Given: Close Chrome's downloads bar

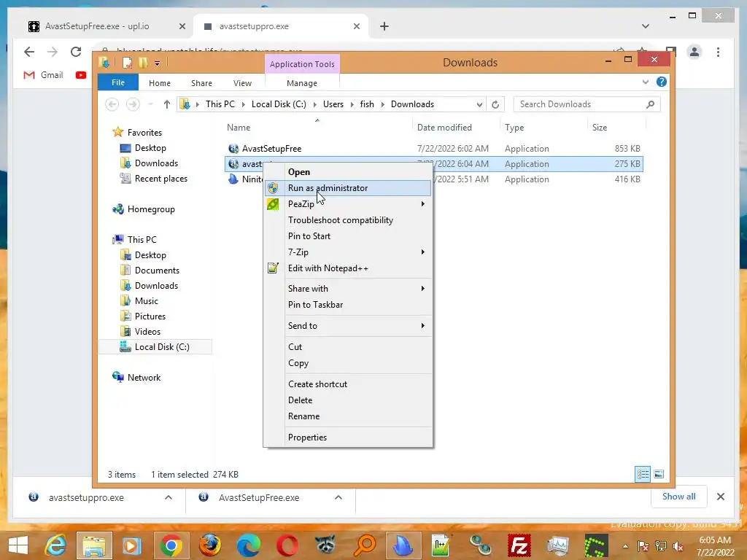Looking at the screenshot, I should coord(721,497).
